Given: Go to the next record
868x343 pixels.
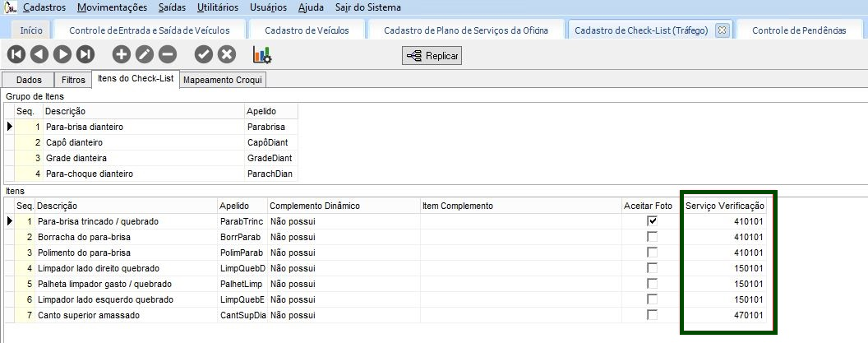Looking at the screenshot, I should pos(62,55).
